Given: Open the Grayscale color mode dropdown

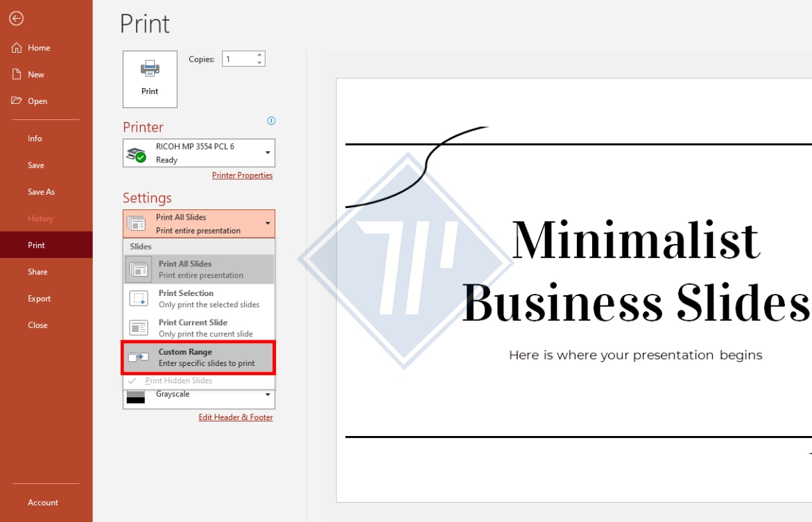Looking at the screenshot, I should (x=266, y=394).
